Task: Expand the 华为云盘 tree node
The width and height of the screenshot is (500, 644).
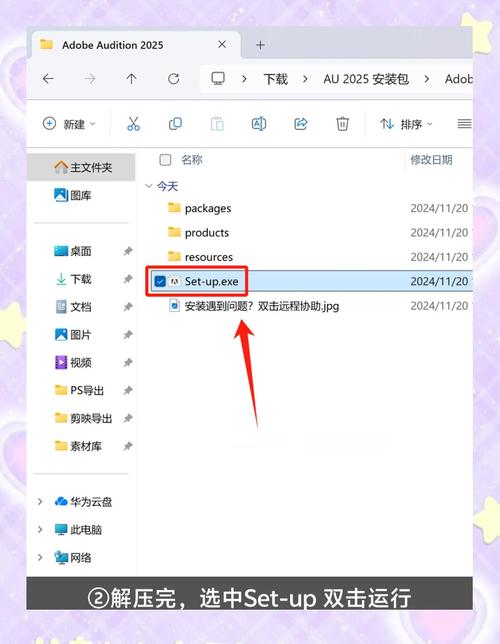Action: click(x=40, y=502)
